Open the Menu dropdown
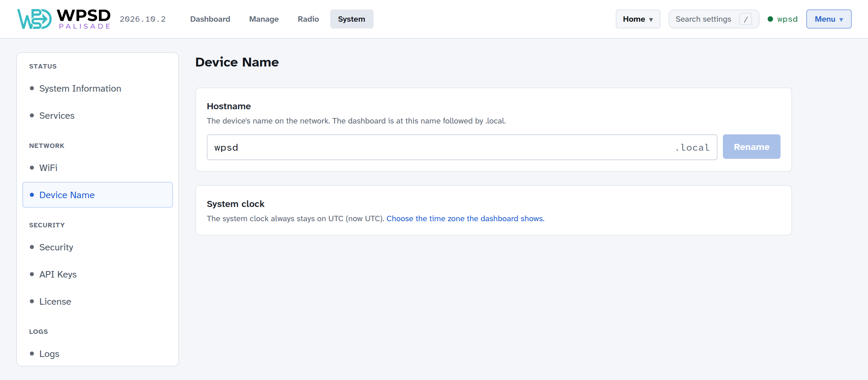868x380 pixels. (x=829, y=19)
